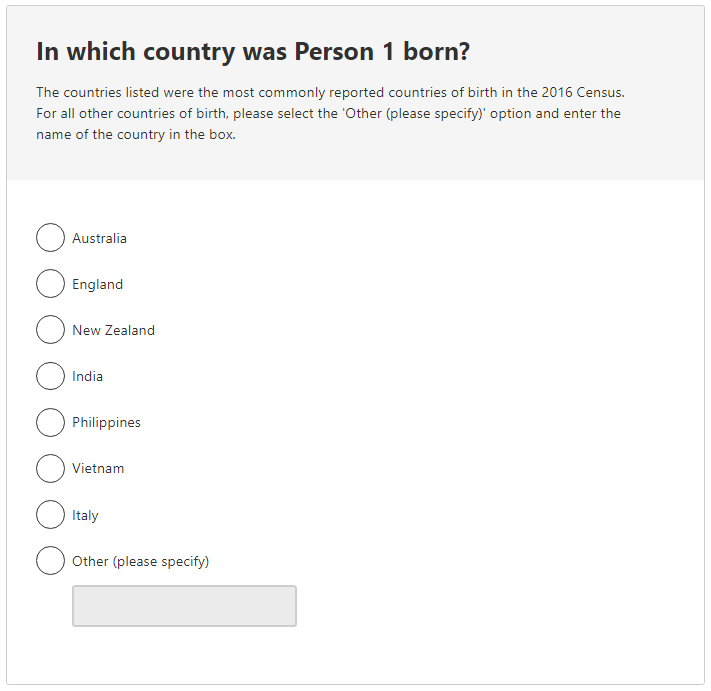
Task: Click the 'England' option label text
Action: (x=97, y=284)
